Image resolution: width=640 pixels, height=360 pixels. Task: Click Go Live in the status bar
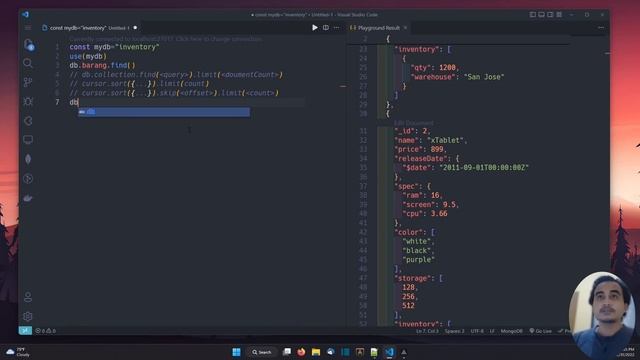click(540, 331)
